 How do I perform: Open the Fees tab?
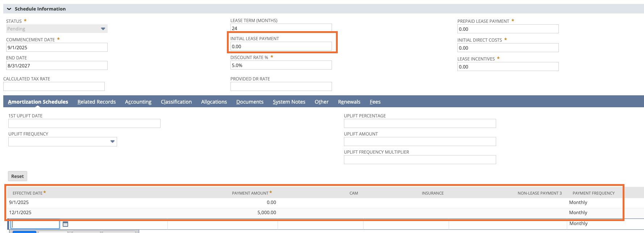(375, 102)
